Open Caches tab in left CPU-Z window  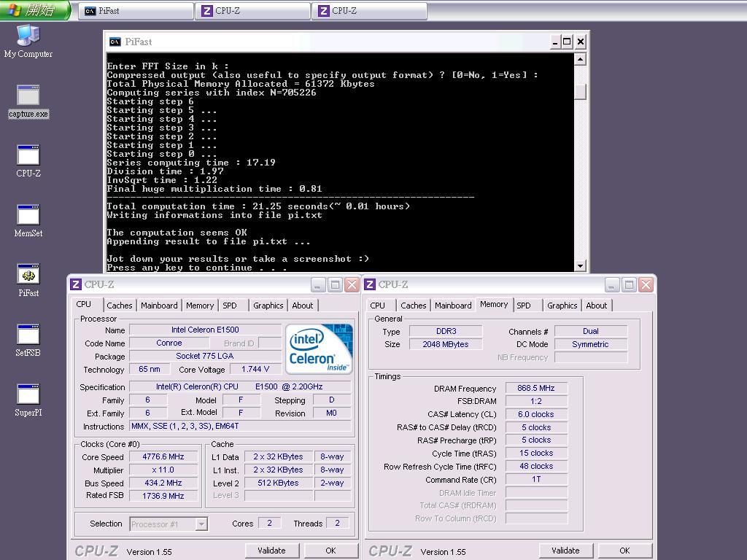(x=119, y=306)
